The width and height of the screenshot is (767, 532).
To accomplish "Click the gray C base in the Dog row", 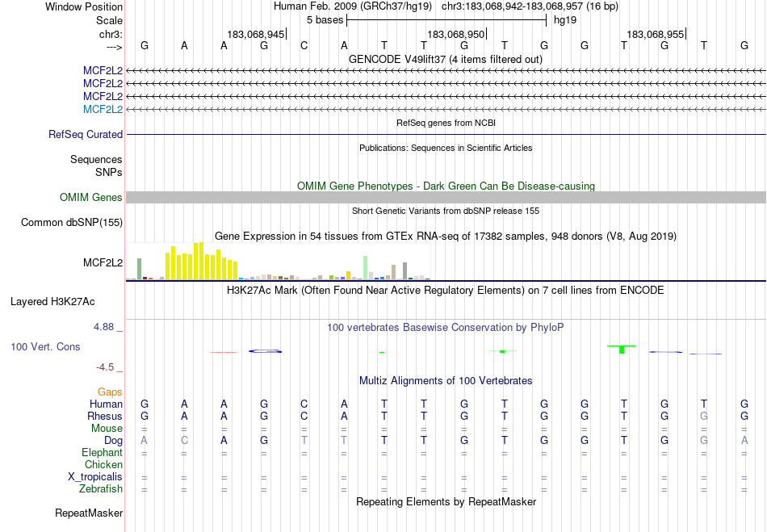I will 184,440.
